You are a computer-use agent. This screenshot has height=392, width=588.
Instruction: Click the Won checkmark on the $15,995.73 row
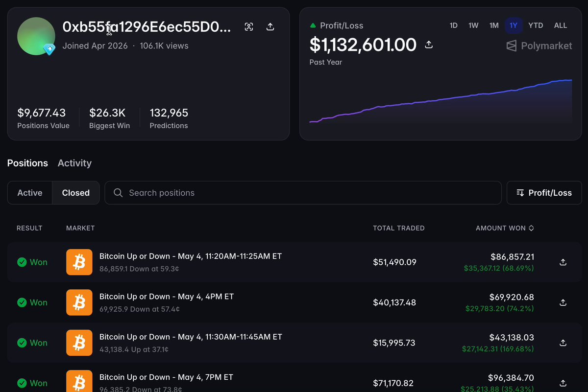pos(22,343)
